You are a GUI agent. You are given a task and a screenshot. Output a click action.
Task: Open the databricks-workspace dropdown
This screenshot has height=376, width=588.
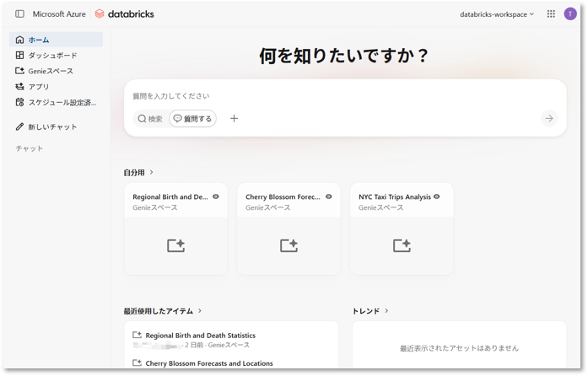497,14
